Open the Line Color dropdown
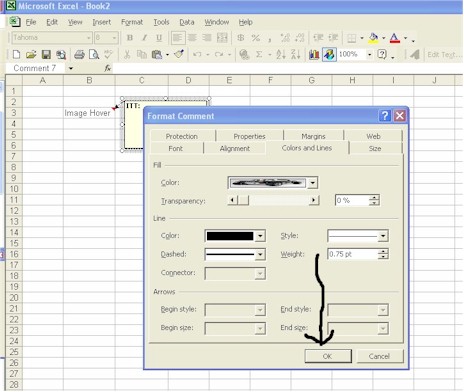The image size is (464, 392). (260, 236)
